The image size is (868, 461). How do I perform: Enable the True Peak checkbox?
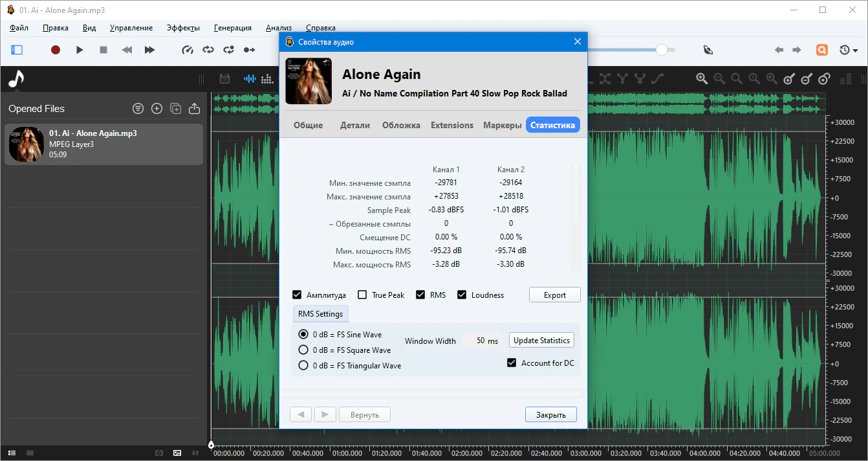[362, 295]
